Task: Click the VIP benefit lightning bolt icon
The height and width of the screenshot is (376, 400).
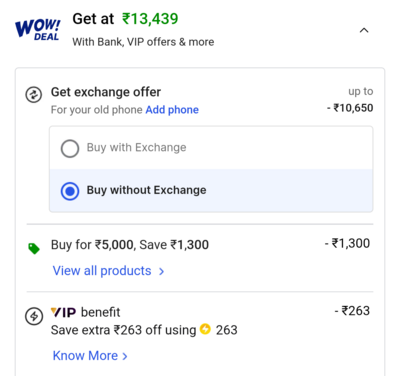Action: tap(34, 316)
